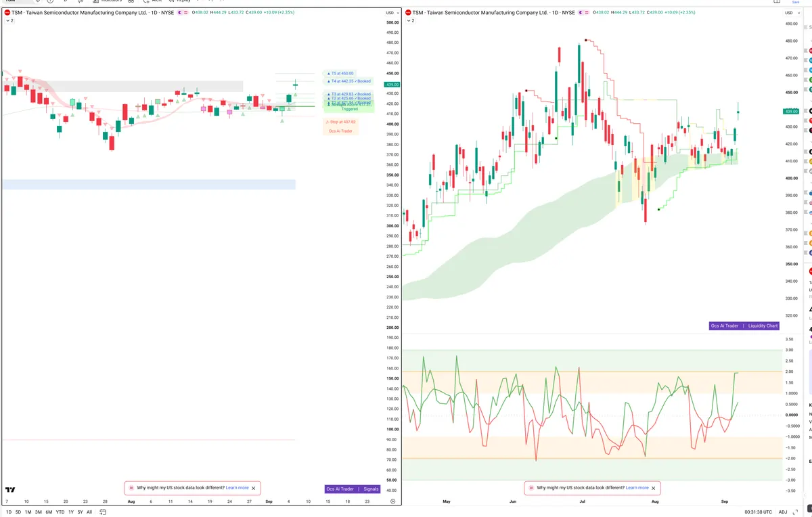Viewport: 812px width, 517px height.
Task: Click the '+10.09 (+2.35%)' change value on left chart
Action: tap(278, 13)
